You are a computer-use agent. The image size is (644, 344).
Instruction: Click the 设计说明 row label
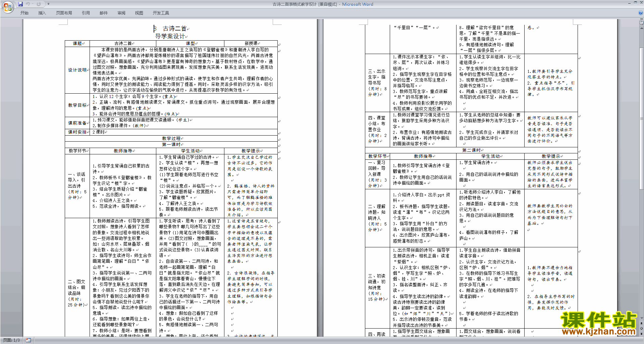[x=77, y=70]
